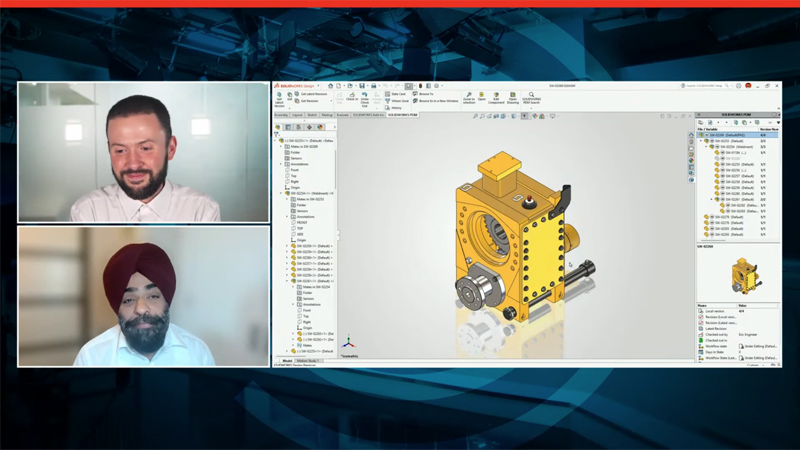Select the FeatureManager design tree tab icon
This screenshot has width=800, height=450.
click(278, 127)
